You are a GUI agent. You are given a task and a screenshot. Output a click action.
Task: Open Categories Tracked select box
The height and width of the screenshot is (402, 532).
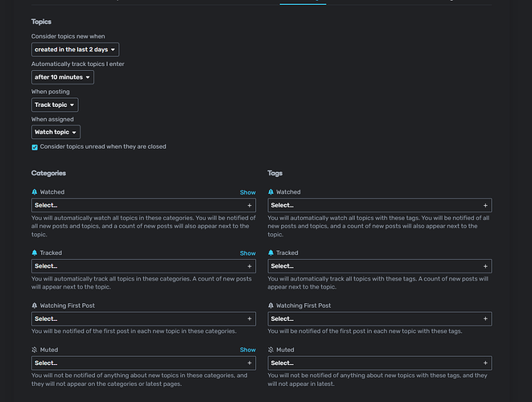coord(137,265)
